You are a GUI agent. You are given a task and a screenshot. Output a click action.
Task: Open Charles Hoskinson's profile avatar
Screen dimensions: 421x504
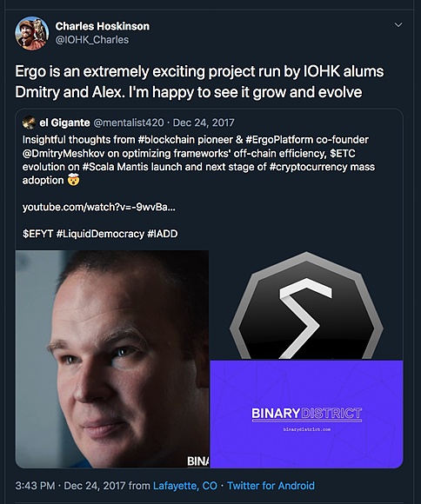pos(32,33)
